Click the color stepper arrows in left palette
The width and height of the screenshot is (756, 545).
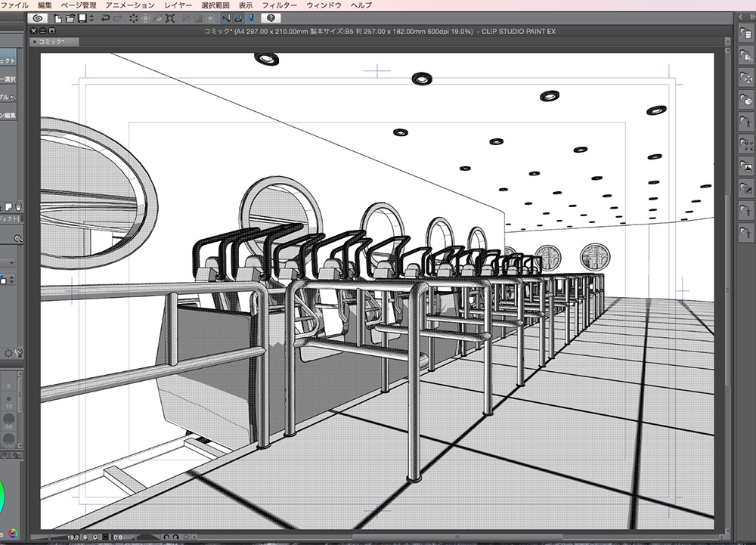(x=12, y=280)
